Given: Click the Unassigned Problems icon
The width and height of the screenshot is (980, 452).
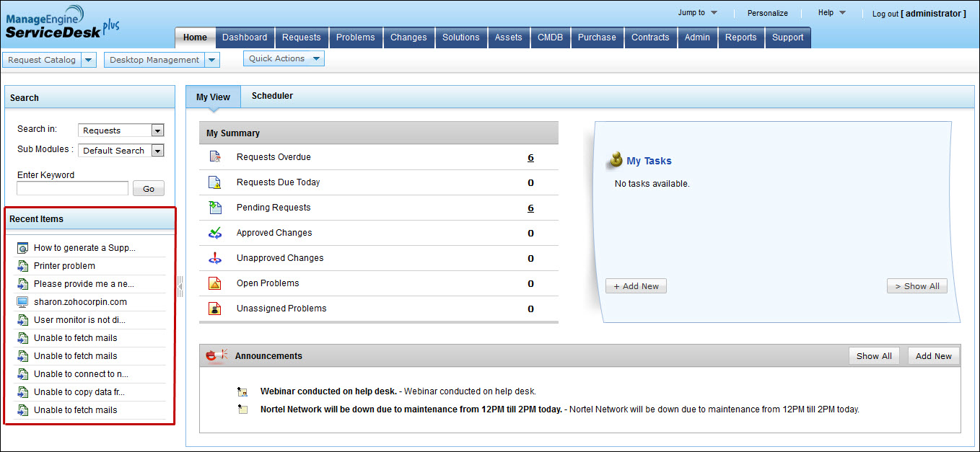Looking at the screenshot, I should 214,309.
